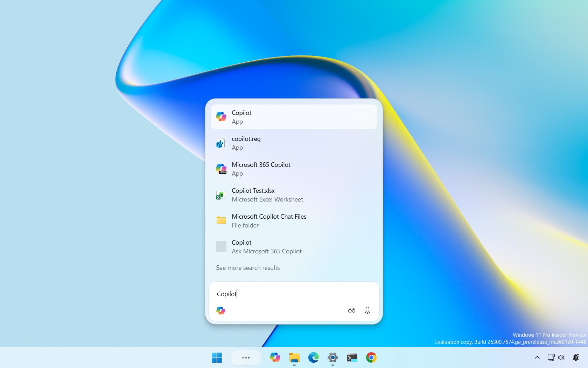Viewport: 588px width, 368px height.
Task: Open the Copilot App result
Action: click(293, 117)
